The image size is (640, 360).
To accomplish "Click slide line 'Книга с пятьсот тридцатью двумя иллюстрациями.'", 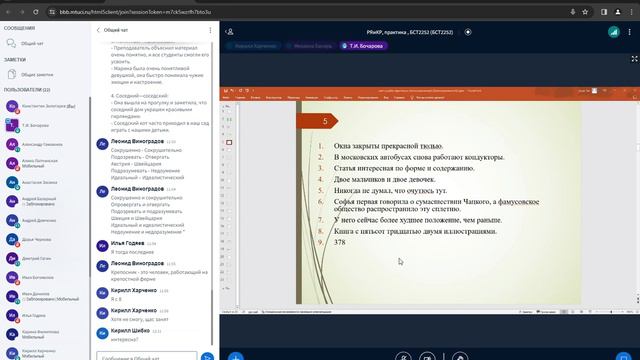I will pos(415,231).
